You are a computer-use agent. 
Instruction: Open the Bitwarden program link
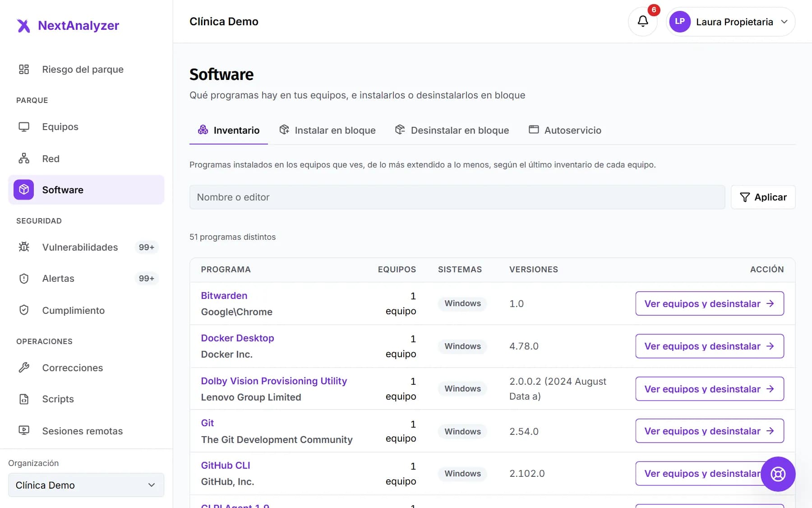click(224, 296)
